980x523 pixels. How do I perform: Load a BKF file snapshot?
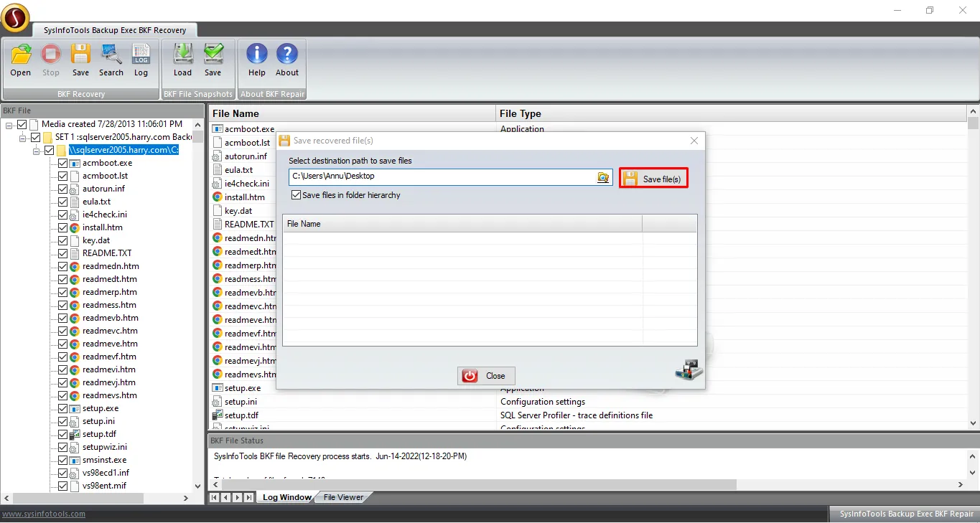point(183,60)
